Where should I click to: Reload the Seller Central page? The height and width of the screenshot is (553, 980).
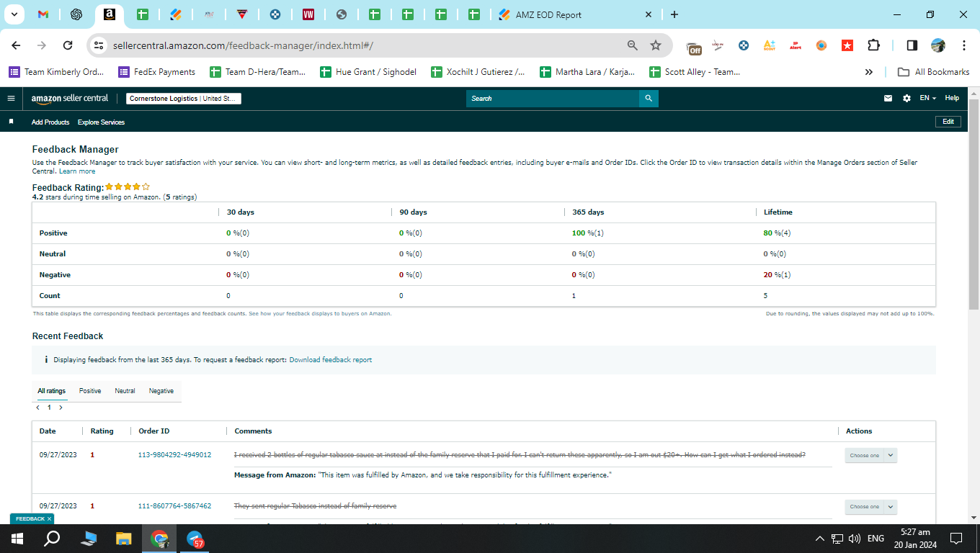[68, 45]
